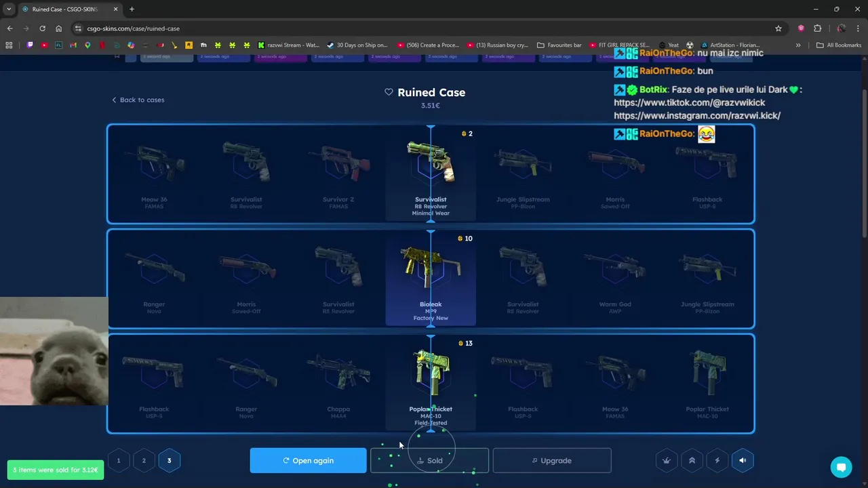This screenshot has width=868, height=488.
Task: Enable the lightning fast-open mode
Action: [717, 461]
